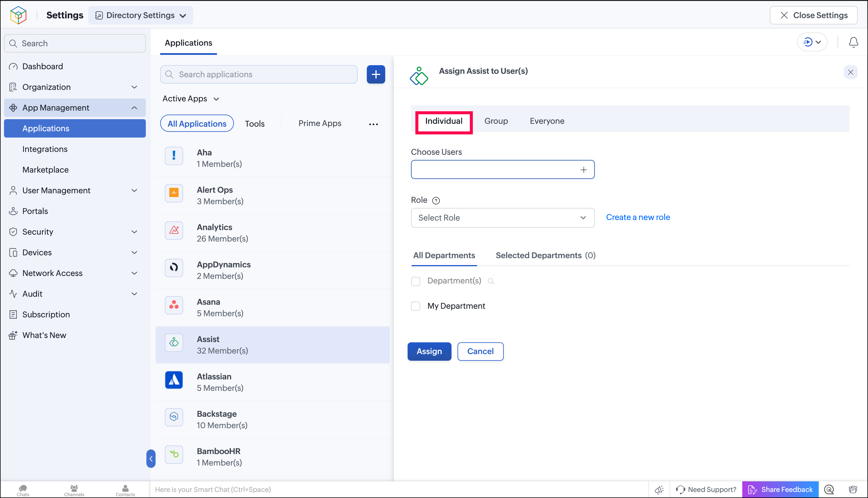Click the Department(s) search magnifier icon
Screen dimensions: 868x498
(x=491, y=281)
